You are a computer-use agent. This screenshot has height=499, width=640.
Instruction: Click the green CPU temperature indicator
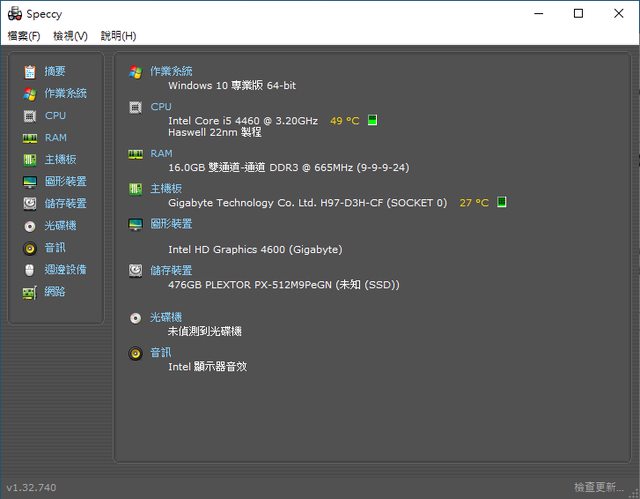click(x=372, y=121)
